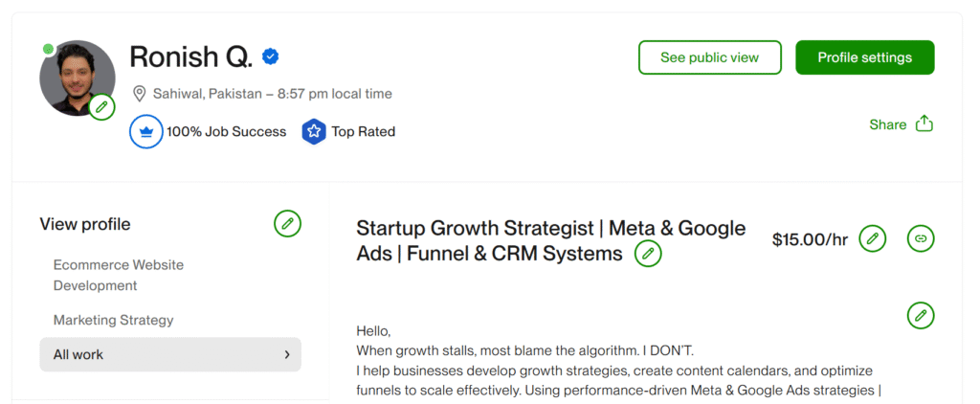This screenshot has width=980, height=404.
Task: Edit the View profile section pencil icon
Action: [x=287, y=224]
